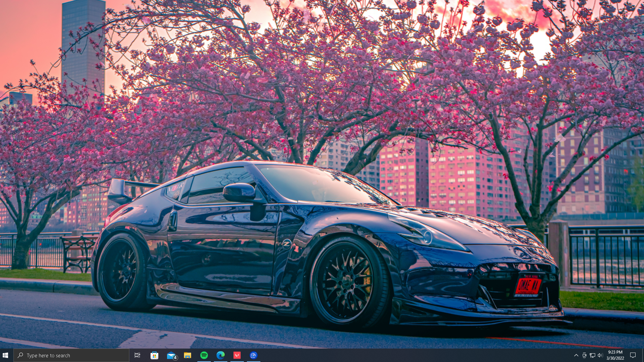Show hidden system tray icons
The height and width of the screenshot is (362, 644).
pyautogui.click(x=576, y=355)
